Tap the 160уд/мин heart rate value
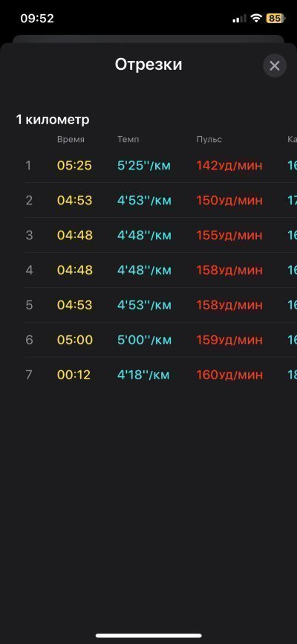 (x=229, y=376)
